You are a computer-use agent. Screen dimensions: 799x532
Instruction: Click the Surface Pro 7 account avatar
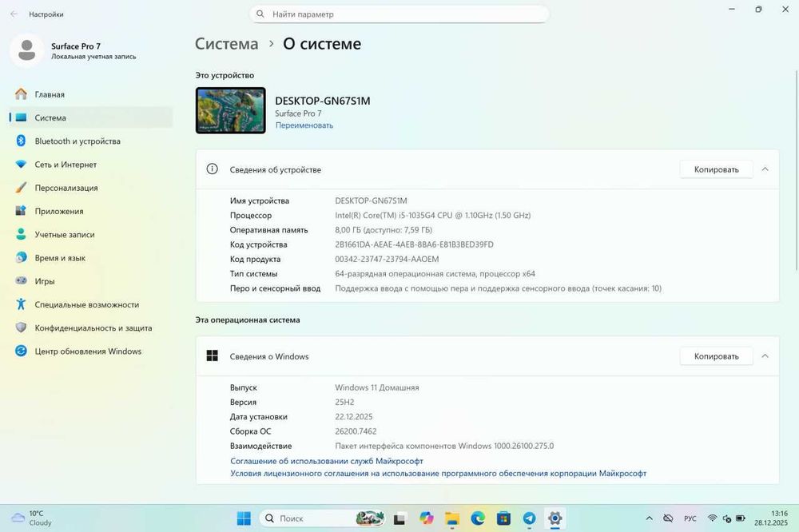click(x=26, y=50)
